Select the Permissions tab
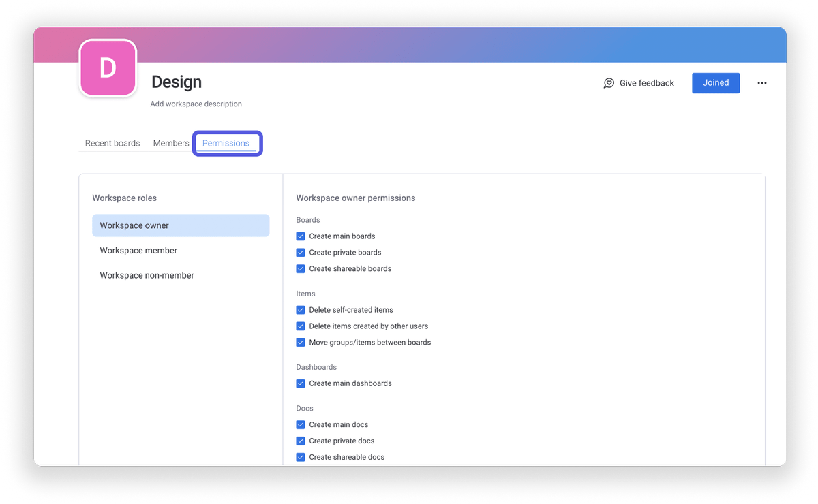 [226, 144]
